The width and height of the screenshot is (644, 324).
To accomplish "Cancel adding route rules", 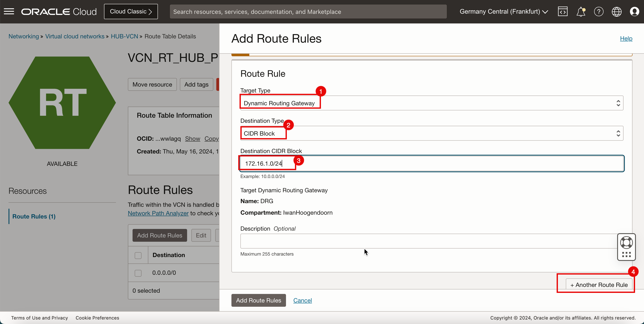I will coord(302,300).
